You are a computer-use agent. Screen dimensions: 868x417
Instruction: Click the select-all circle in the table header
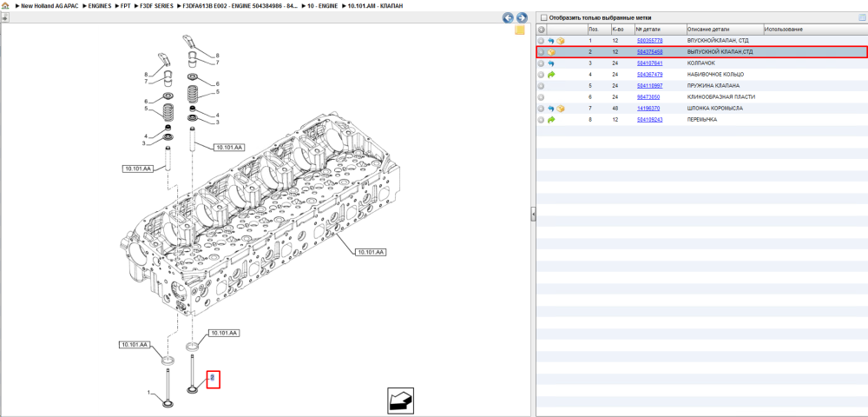(542, 29)
